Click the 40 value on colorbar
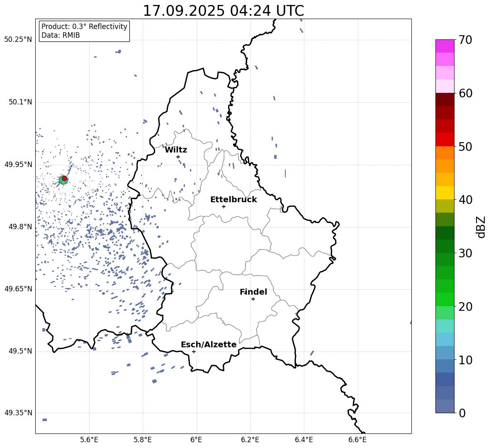This screenshot has width=491, height=448. pyautogui.click(x=465, y=200)
